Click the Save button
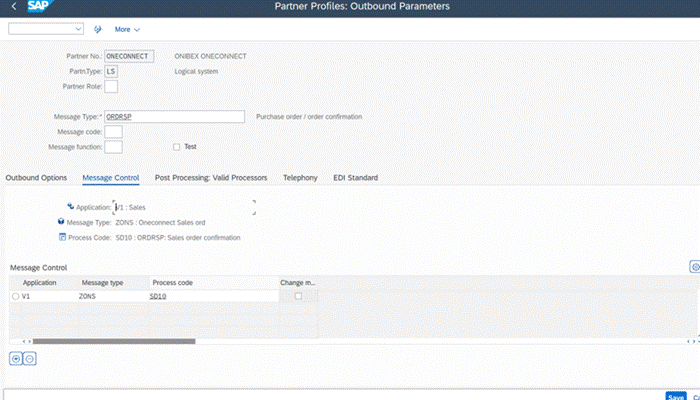The width and height of the screenshot is (700, 400). pyautogui.click(x=676, y=396)
